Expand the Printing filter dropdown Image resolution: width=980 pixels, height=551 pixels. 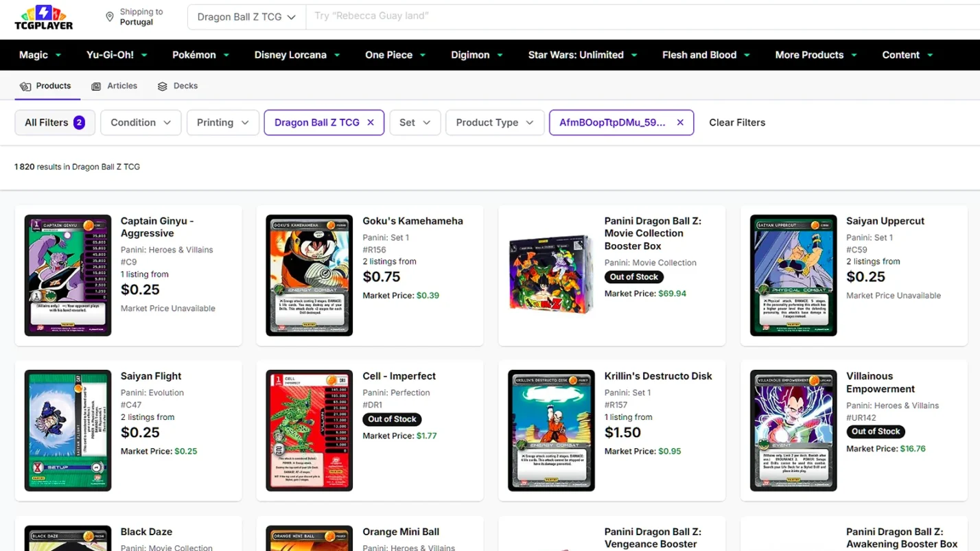tap(223, 123)
